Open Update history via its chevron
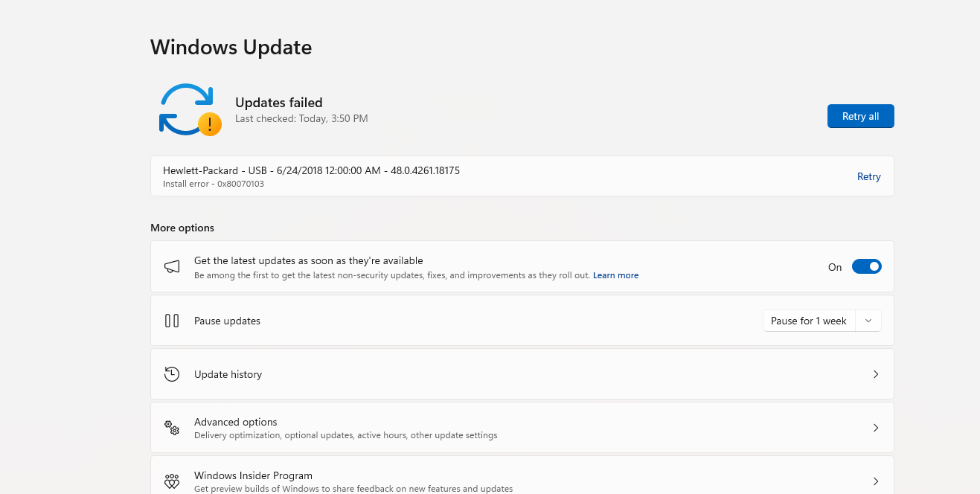980x494 pixels. click(876, 374)
